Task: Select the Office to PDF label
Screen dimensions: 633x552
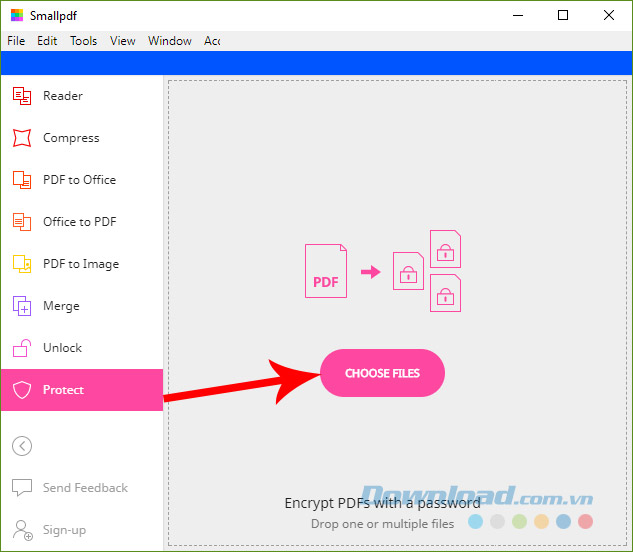Action: pos(80,222)
